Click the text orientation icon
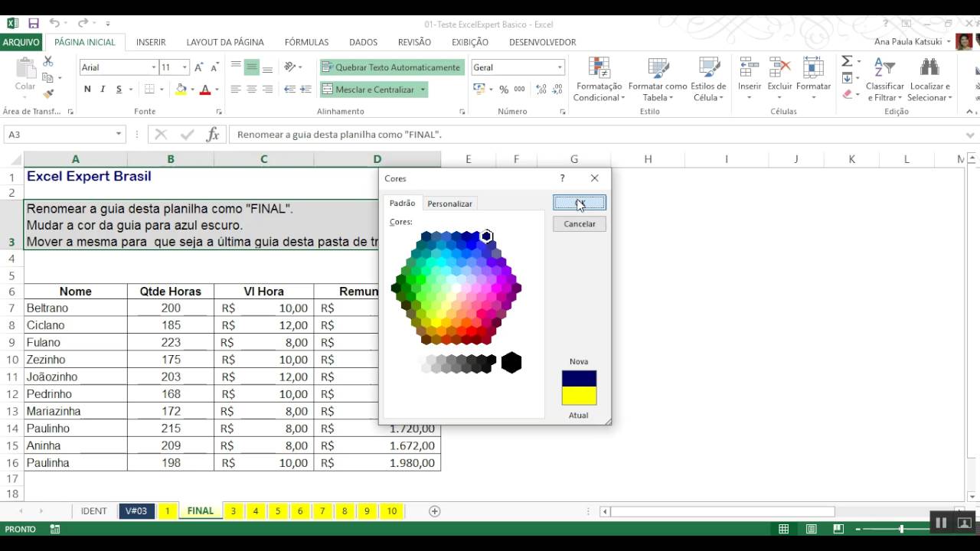 click(x=291, y=67)
